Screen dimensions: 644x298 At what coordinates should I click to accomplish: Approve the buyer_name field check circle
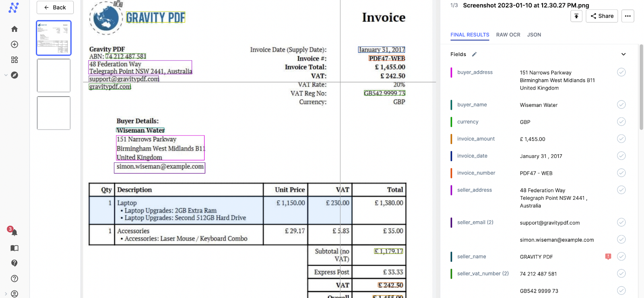(621, 105)
